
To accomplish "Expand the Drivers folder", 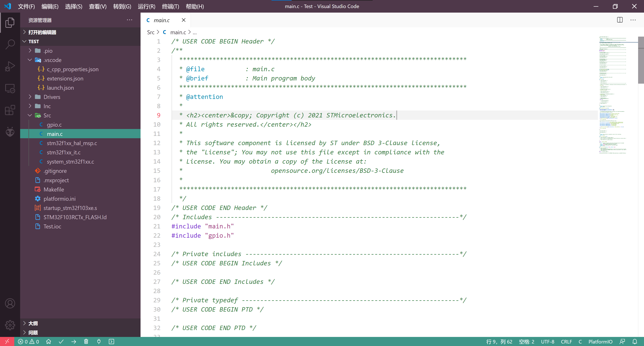I will click(x=52, y=97).
